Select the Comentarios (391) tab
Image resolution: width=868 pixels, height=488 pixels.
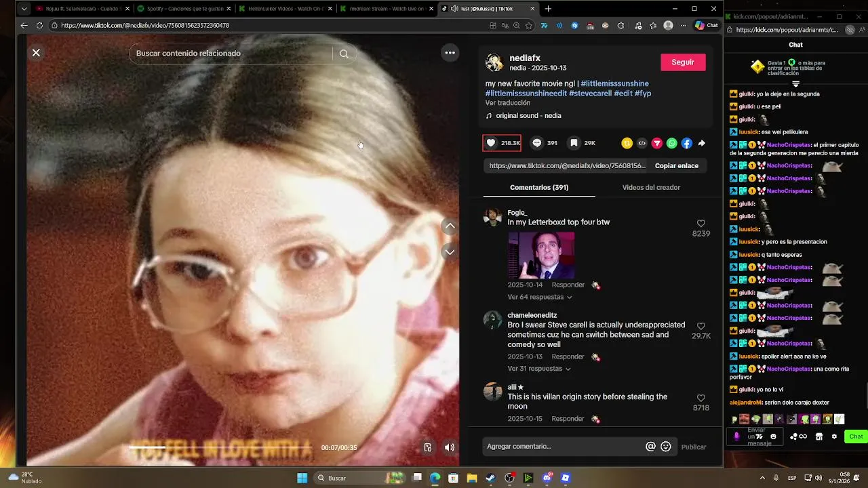click(539, 187)
